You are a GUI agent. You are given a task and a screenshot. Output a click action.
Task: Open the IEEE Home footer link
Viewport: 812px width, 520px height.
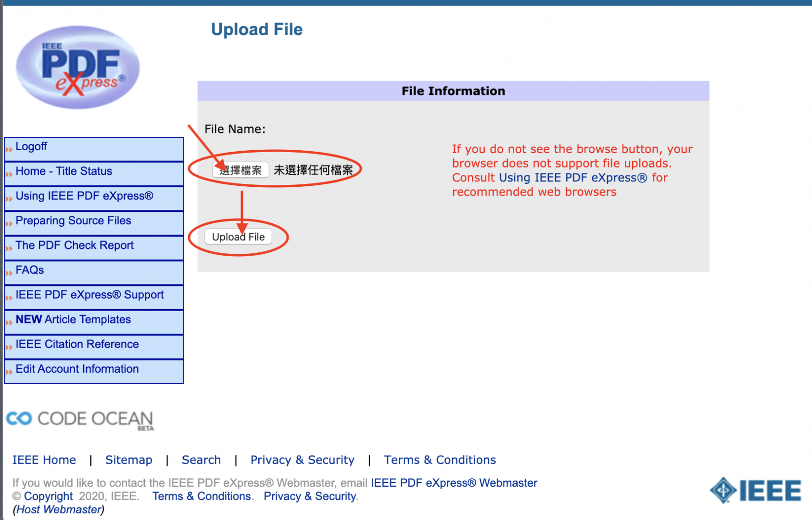coord(44,460)
